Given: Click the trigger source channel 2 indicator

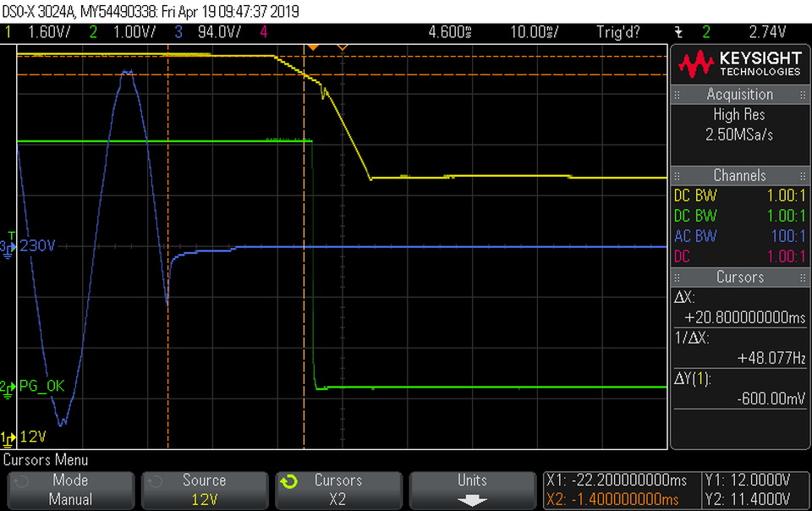Looking at the screenshot, I should pos(706,32).
